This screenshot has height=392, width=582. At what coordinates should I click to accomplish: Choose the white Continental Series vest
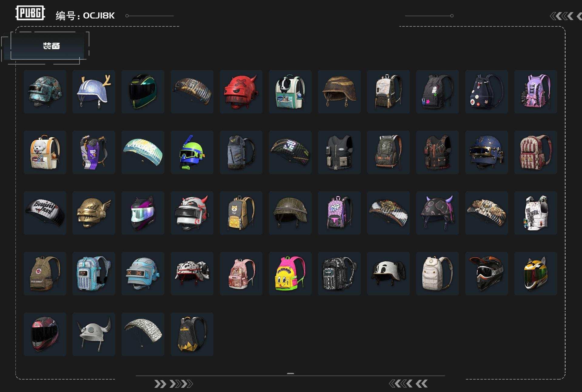tap(536, 213)
